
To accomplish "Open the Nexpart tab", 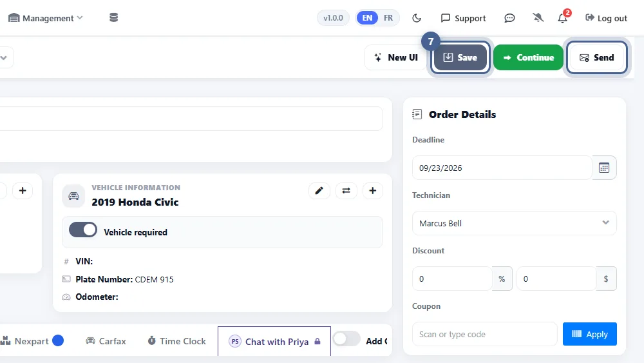I will tap(32, 341).
